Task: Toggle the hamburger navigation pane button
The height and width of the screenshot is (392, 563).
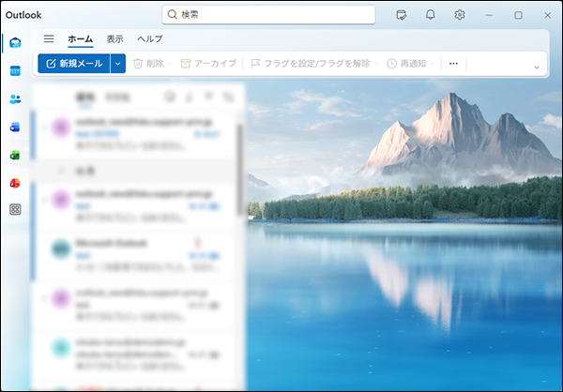Action: [x=49, y=39]
